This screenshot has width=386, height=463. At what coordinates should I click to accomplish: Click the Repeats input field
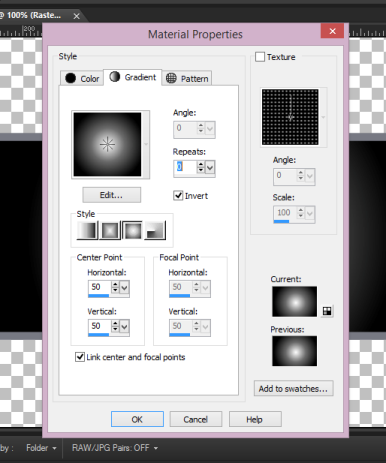(x=186, y=167)
